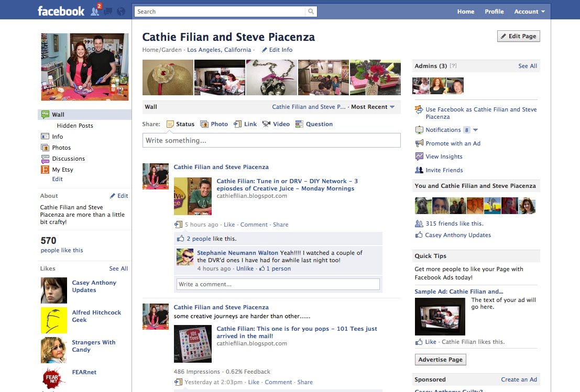Click Alfred Hitchcock Geek link
The width and height of the screenshot is (580, 392).
(x=96, y=316)
